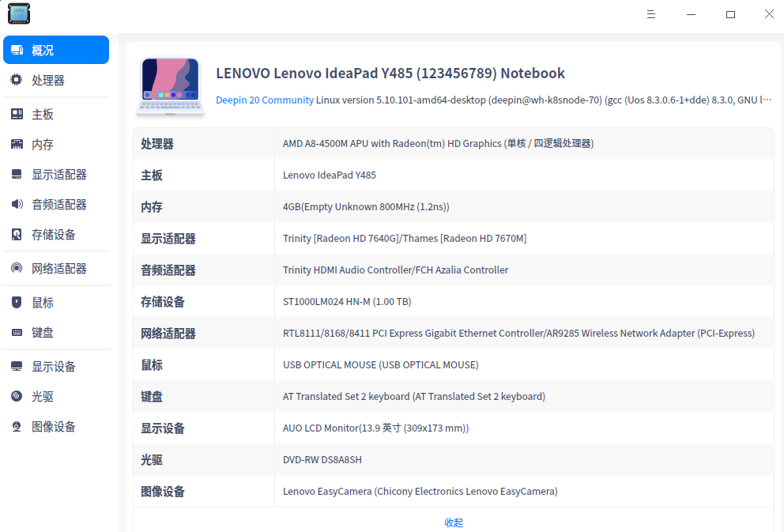The width and height of the screenshot is (784, 532).
Task: Click the 存储设备 storage icon
Action: [x=17, y=234]
